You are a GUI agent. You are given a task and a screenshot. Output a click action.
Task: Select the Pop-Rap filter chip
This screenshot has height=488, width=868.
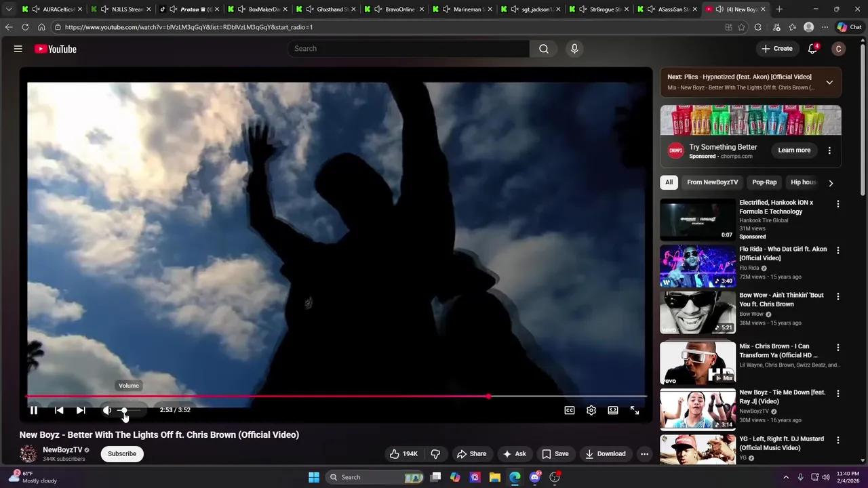[x=764, y=182]
